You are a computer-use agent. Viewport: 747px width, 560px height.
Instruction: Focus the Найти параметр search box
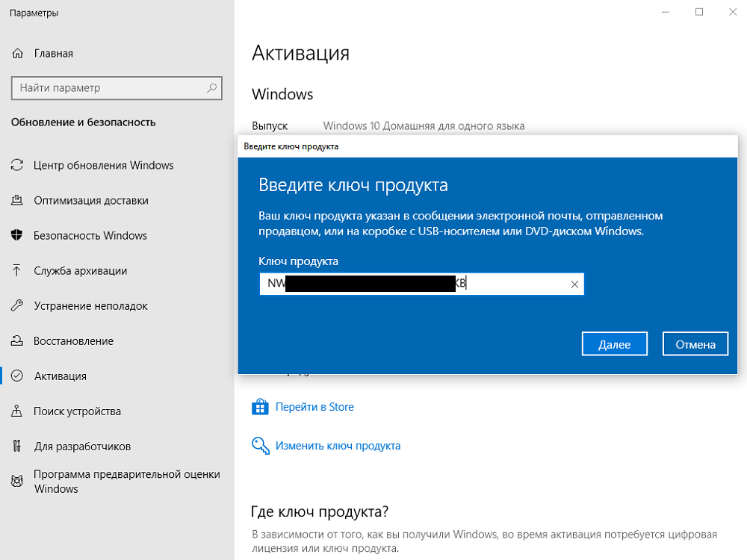pos(117,88)
